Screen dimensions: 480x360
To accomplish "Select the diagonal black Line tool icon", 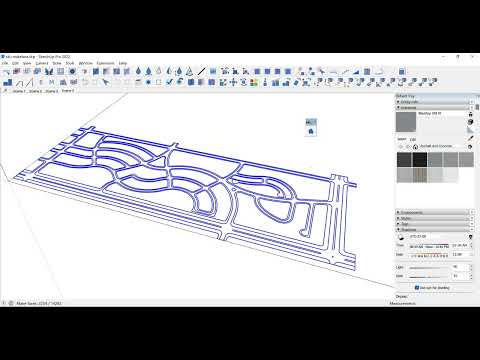I will click(201, 71).
